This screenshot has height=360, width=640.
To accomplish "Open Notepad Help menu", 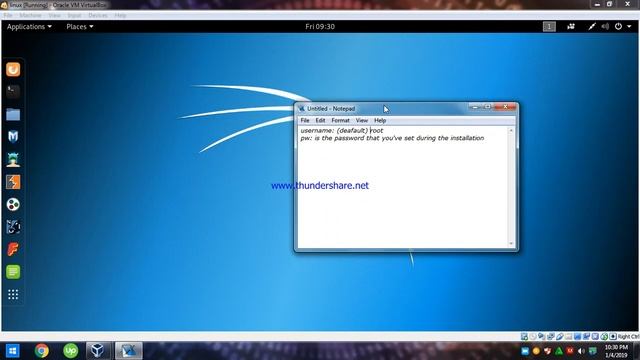I will click(380, 120).
